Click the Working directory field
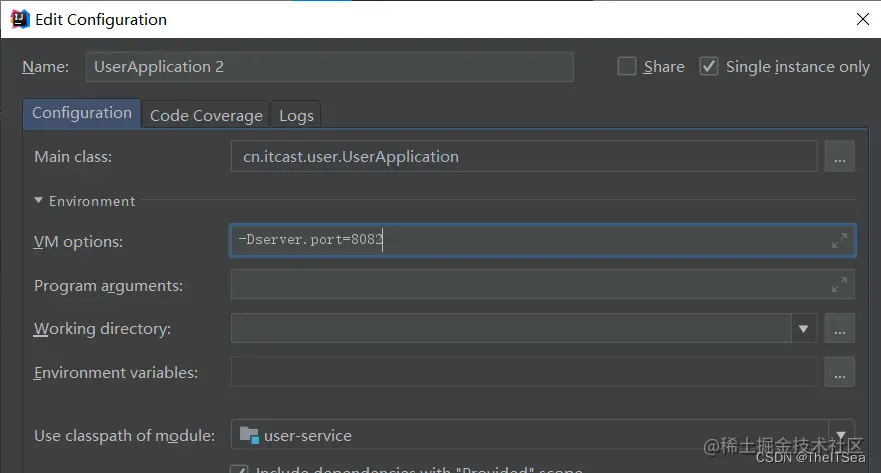This screenshot has height=473, width=881. point(511,328)
